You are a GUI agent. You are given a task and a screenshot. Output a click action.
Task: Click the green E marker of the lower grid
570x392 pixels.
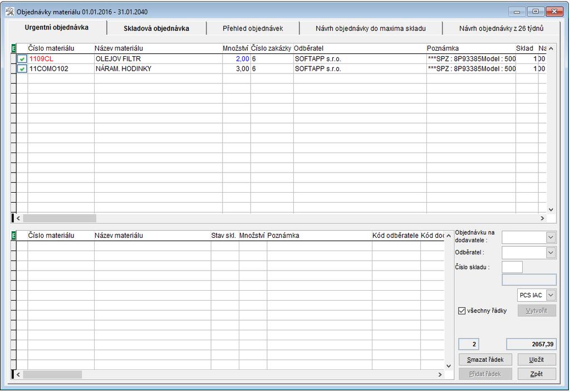tap(14, 236)
